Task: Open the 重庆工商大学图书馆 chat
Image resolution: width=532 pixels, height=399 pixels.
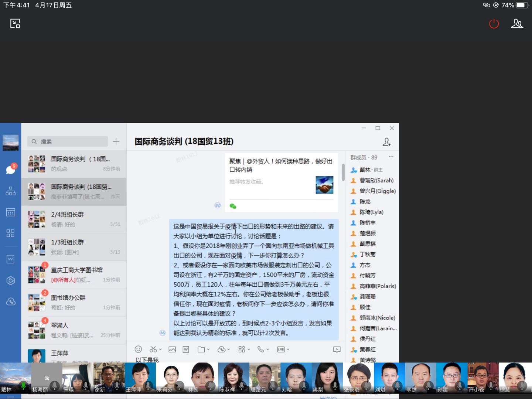Action: pyautogui.click(x=74, y=274)
